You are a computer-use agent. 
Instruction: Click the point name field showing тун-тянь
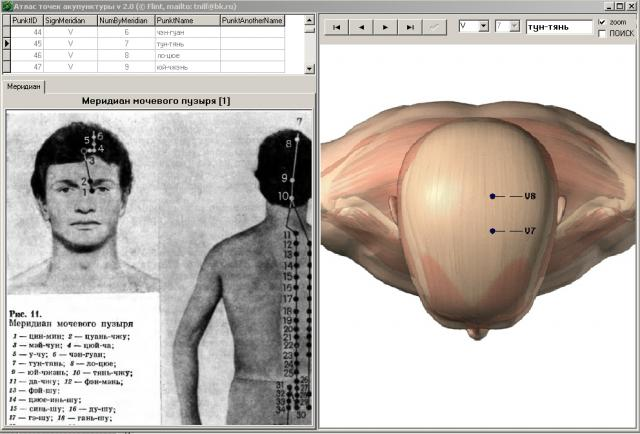tap(557, 27)
